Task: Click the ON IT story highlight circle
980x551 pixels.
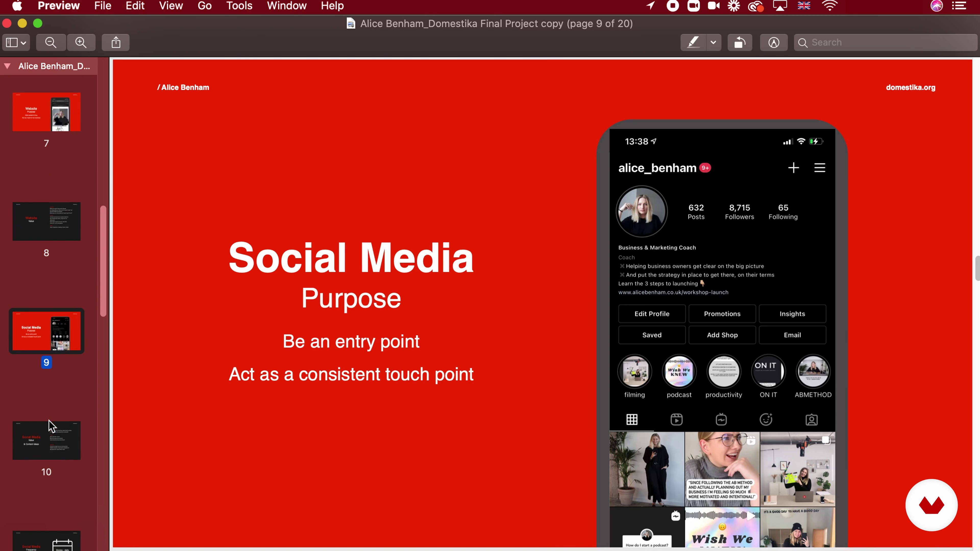Action: click(768, 371)
